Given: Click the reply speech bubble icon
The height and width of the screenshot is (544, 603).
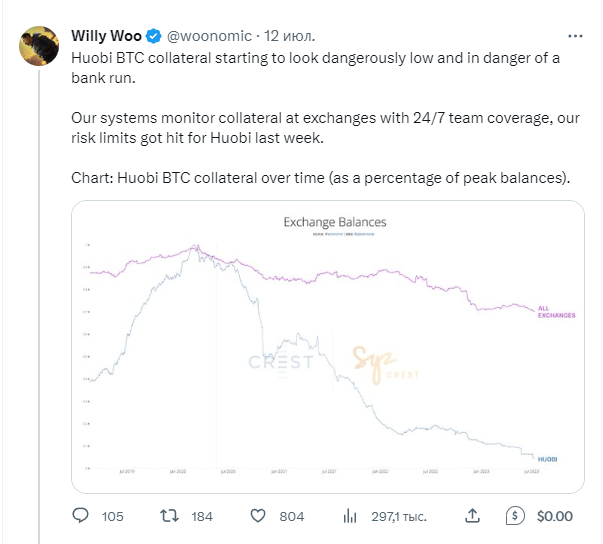Looking at the screenshot, I should click(82, 516).
